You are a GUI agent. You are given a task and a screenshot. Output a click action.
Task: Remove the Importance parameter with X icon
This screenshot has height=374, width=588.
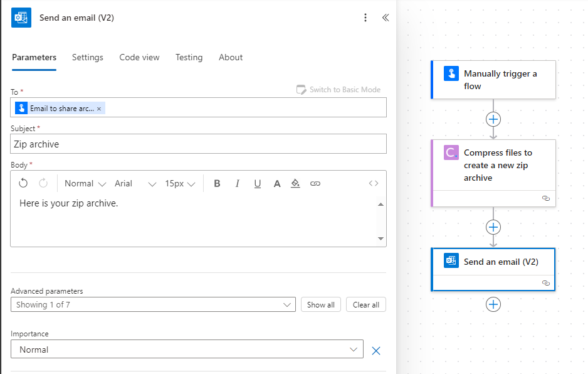pyautogui.click(x=375, y=350)
